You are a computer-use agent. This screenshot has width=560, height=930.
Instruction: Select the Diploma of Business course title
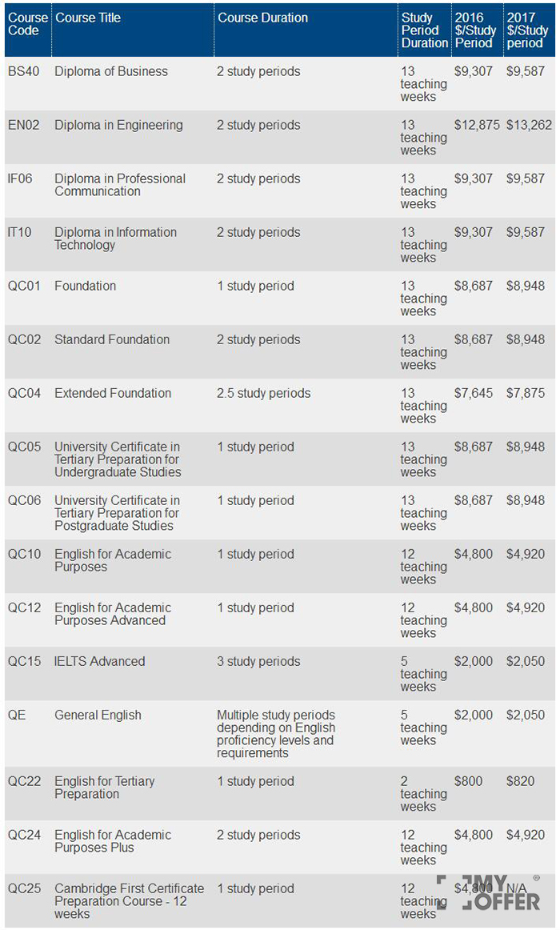[111, 71]
